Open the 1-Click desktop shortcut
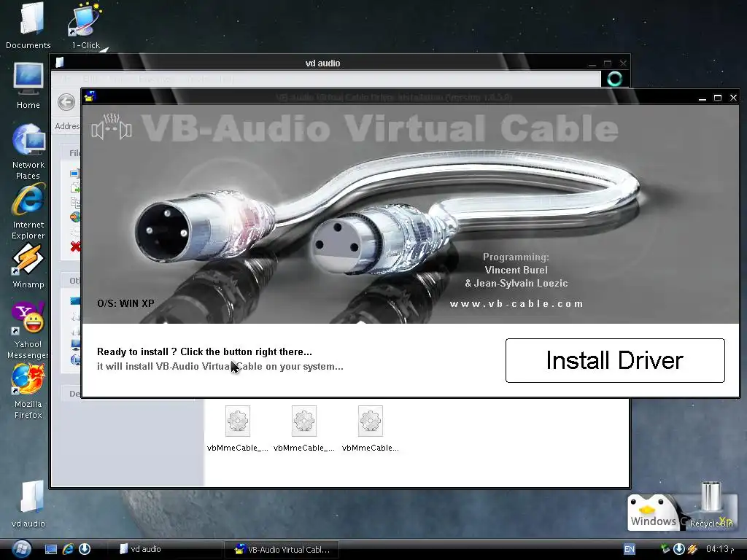Viewport: 747px width, 560px height. click(85, 26)
